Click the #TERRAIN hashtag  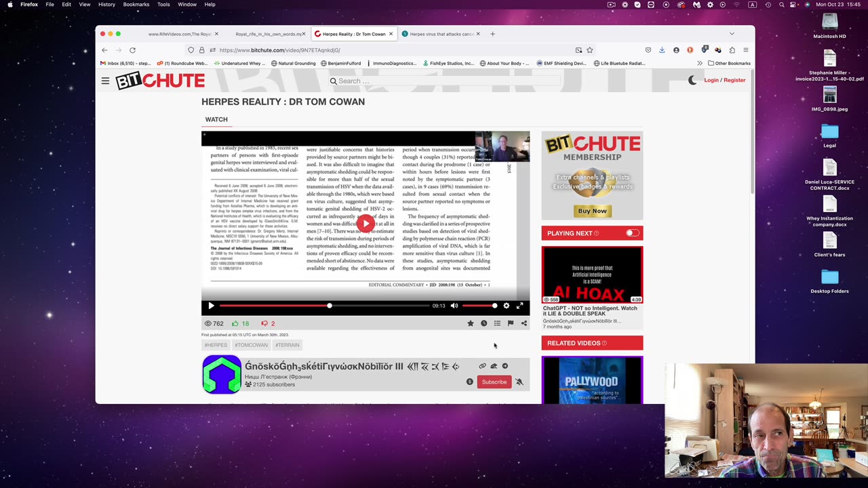[x=288, y=345]
